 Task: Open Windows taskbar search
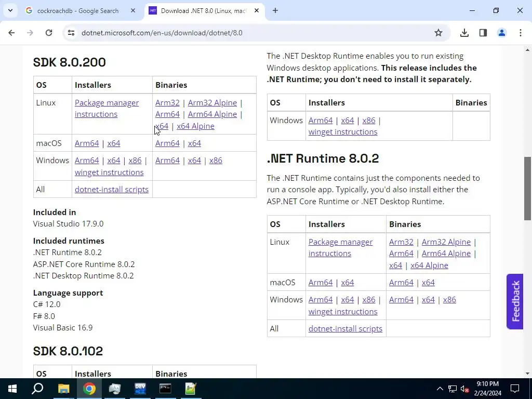tap(37, 389)
